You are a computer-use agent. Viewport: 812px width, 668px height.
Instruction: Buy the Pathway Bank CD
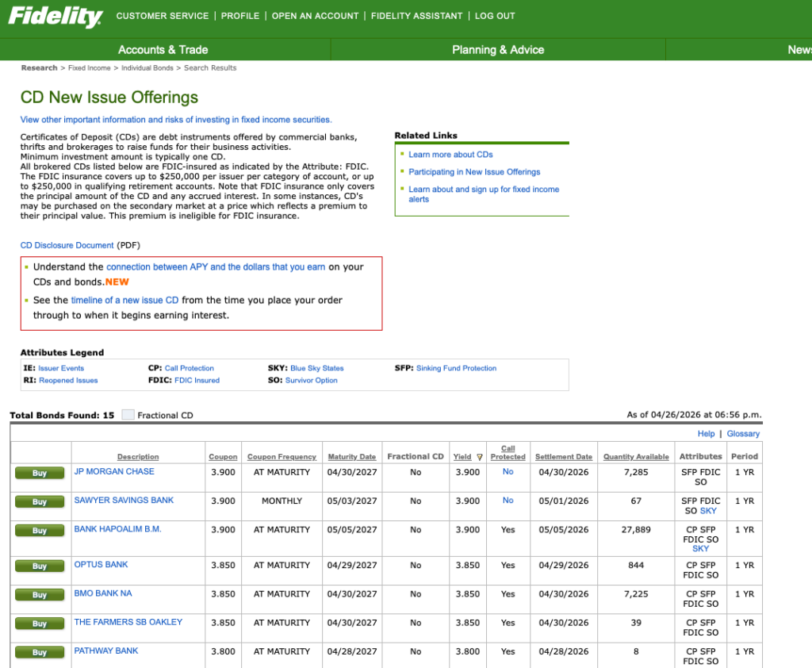pyautogui.click(x=39, y=652)
